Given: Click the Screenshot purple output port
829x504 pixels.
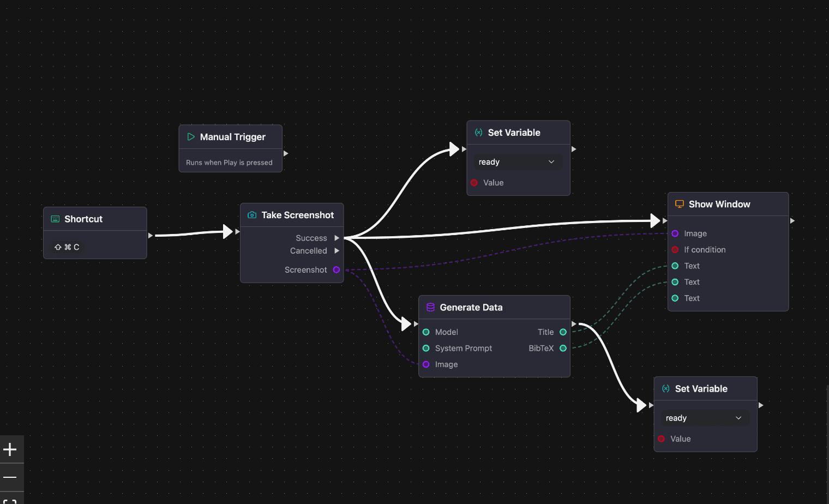Looking at the screenshot, I should pyautogui.click(x=337, y=269).
